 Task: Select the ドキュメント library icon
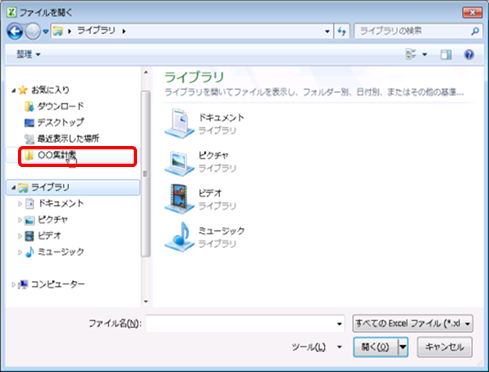point(179,124)
